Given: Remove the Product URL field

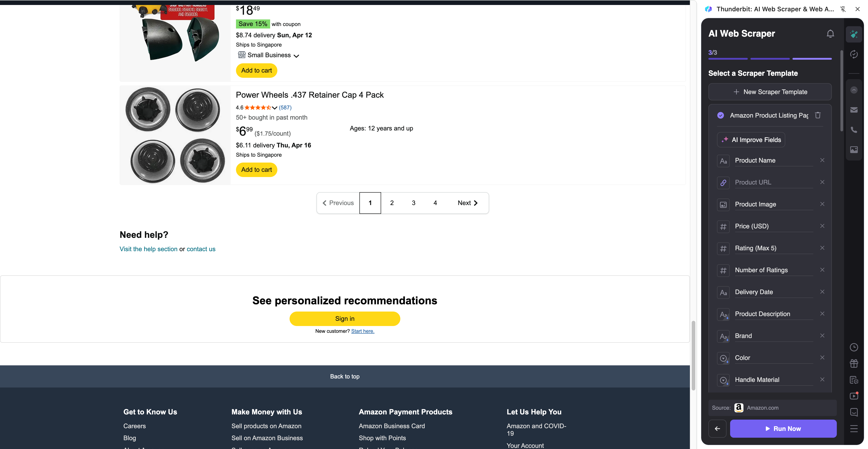Looking at the screenshot, I should (x=822, y=182).
